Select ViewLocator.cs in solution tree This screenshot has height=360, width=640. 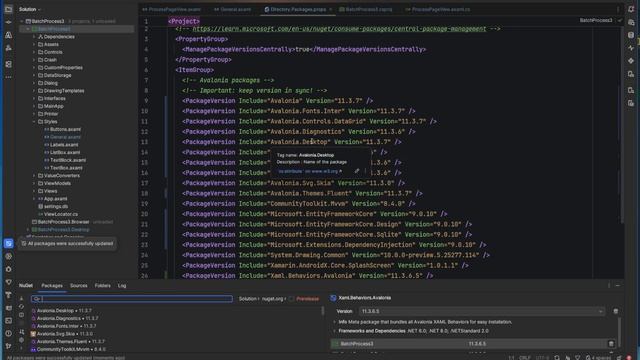click(x=60, y=214)
